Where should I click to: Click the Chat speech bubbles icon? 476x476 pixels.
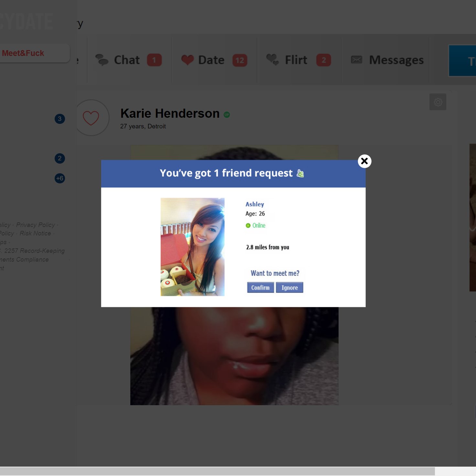(x=102, y=60)
